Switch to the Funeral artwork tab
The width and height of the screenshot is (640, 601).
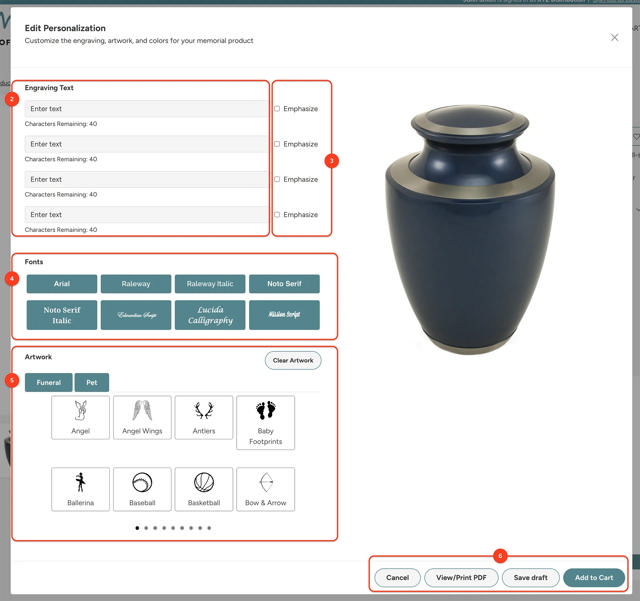pos(49,383)
